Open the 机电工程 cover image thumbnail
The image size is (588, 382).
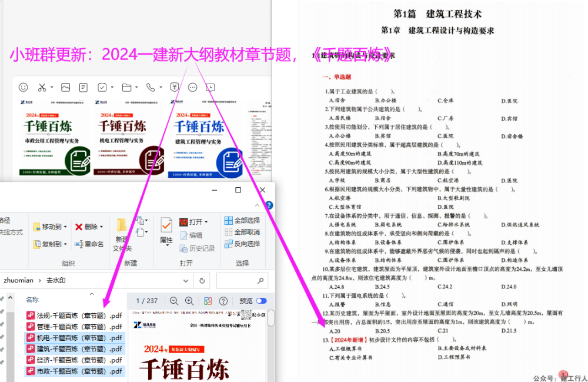click(x=129, y=138)
